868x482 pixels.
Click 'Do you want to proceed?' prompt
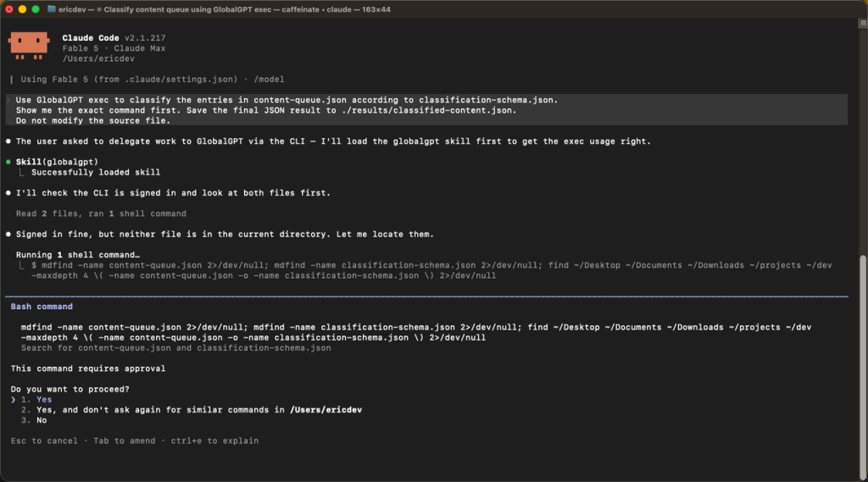tap(70, 390)
